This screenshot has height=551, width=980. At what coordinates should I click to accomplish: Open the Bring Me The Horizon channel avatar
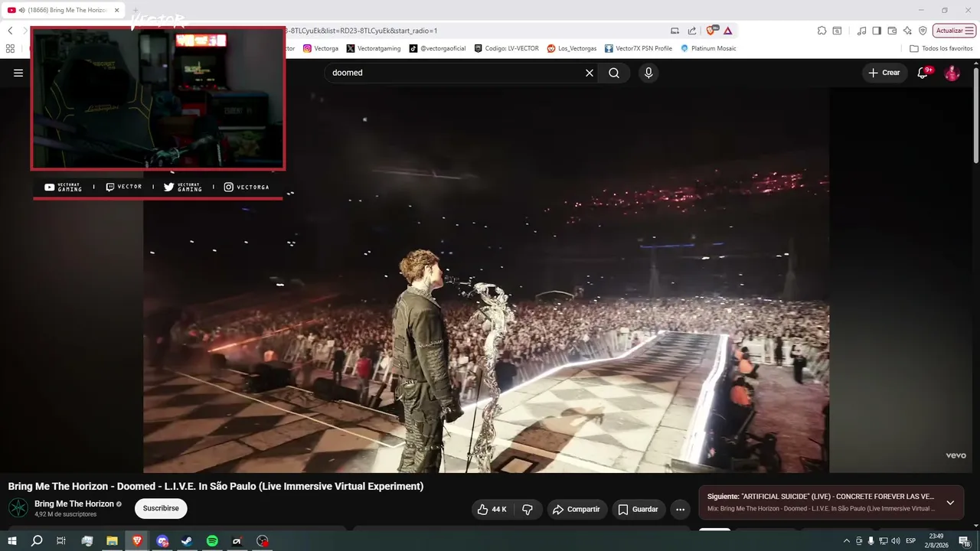[18, 507]
